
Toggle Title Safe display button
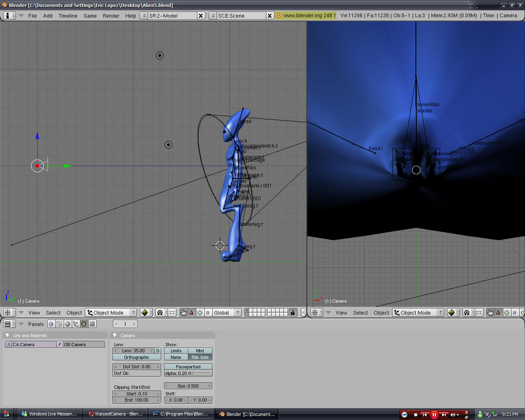[200, 357]
